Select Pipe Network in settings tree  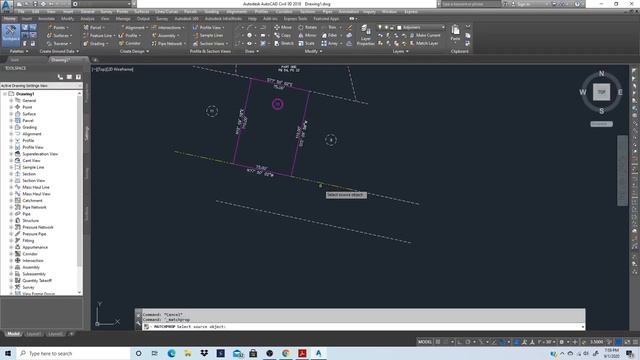(x=34, y=207)
